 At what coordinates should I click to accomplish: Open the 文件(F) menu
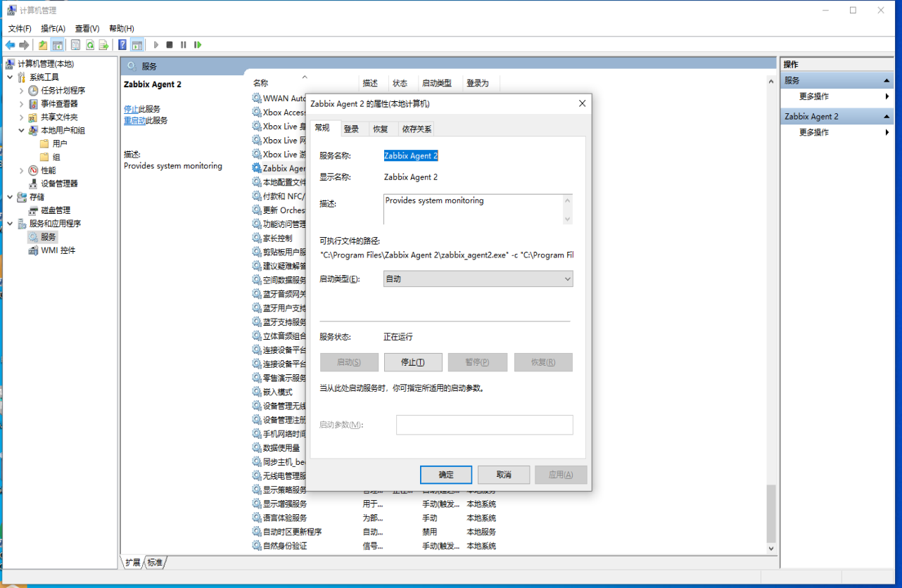20,28
